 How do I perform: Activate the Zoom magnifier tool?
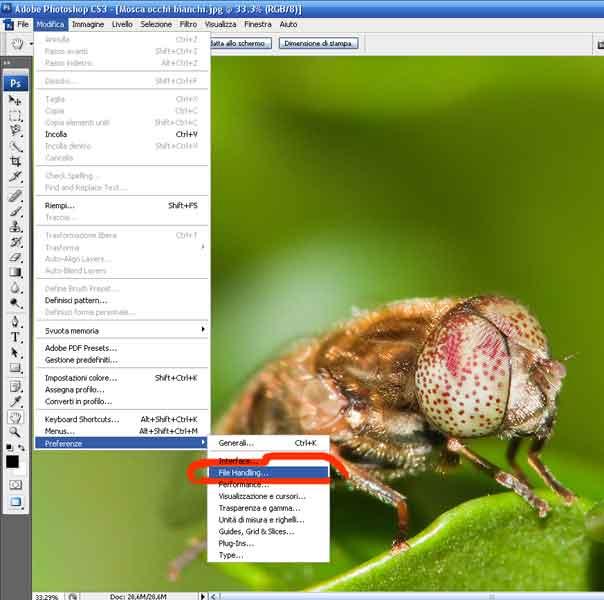[15, 432]
